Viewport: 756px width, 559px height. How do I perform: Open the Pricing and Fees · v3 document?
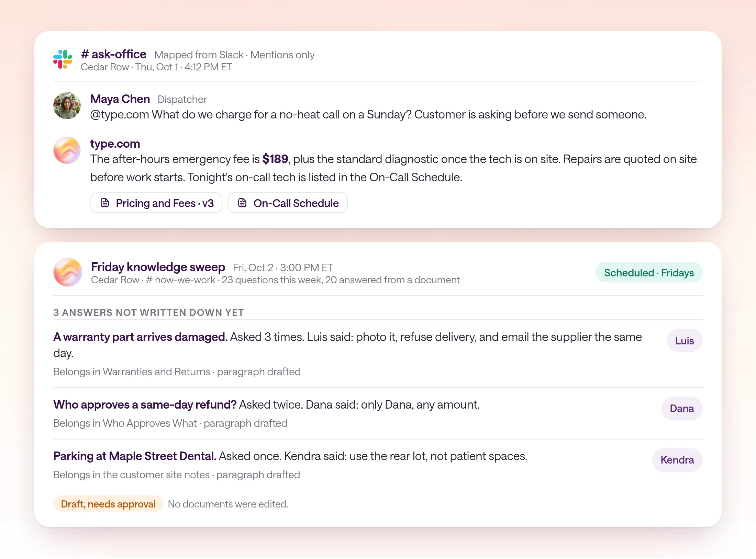[156, 203]
